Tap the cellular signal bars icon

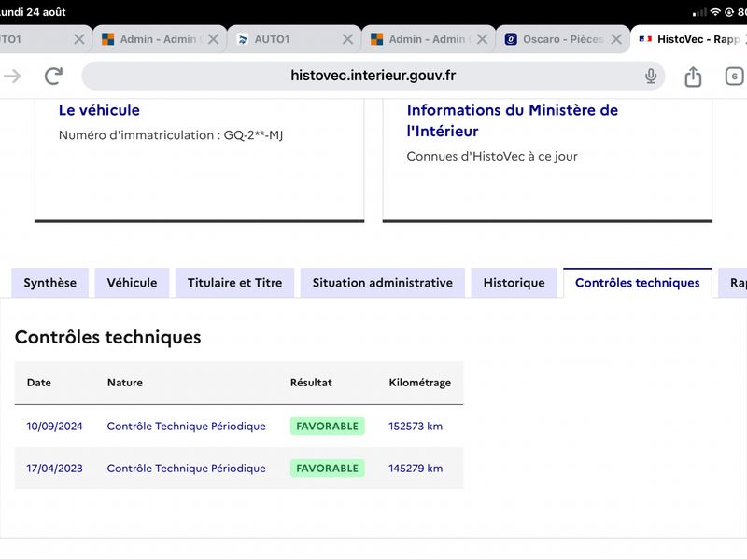pyautogui.click(x=699, y=12)
